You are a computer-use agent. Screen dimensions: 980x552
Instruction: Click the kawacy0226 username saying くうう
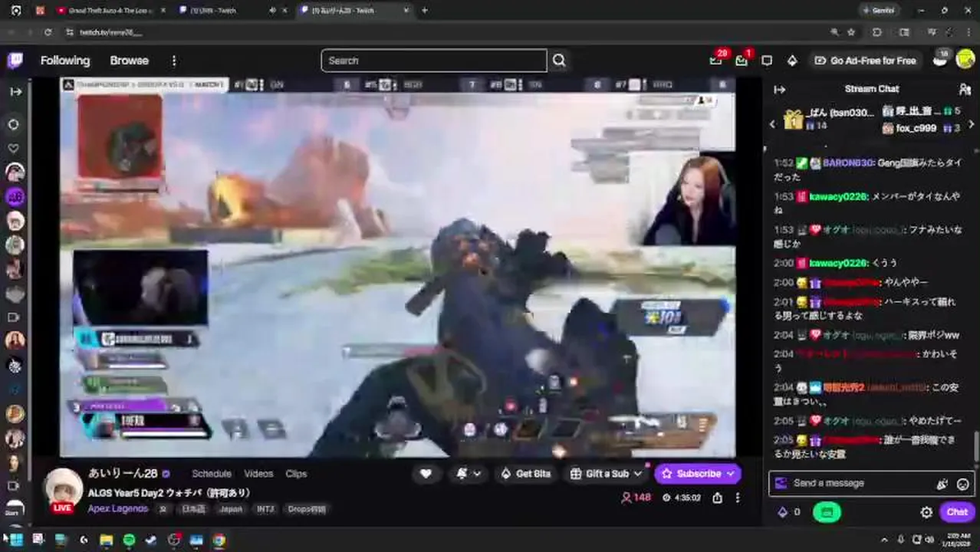click(838, 263)
